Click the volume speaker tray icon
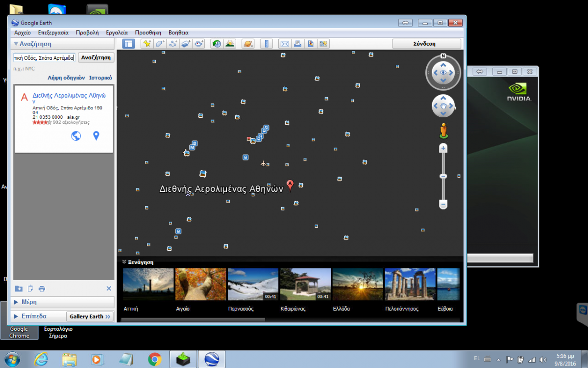 point(543,359)
